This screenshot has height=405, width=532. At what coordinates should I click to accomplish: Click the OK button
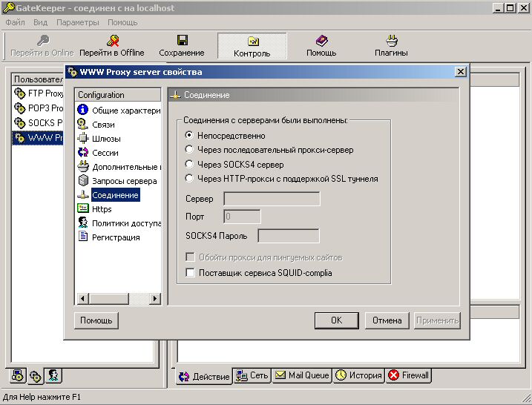[336, 320]
